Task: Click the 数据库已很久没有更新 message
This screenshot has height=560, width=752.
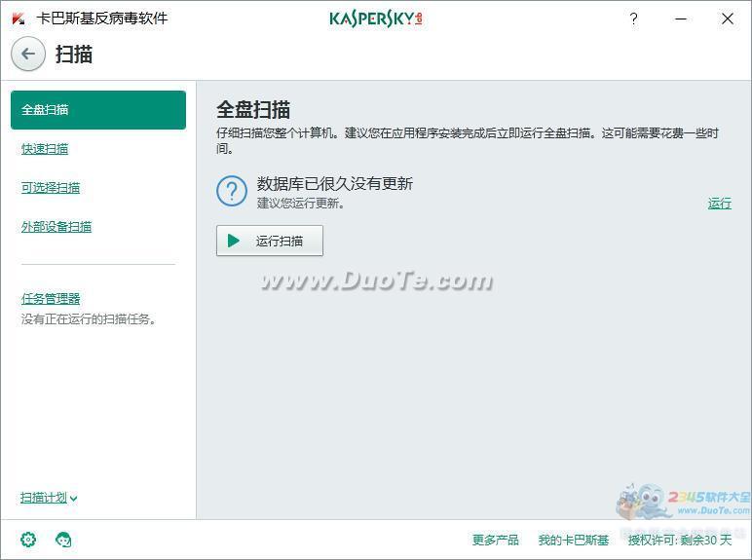Action: tap(335, 183)
